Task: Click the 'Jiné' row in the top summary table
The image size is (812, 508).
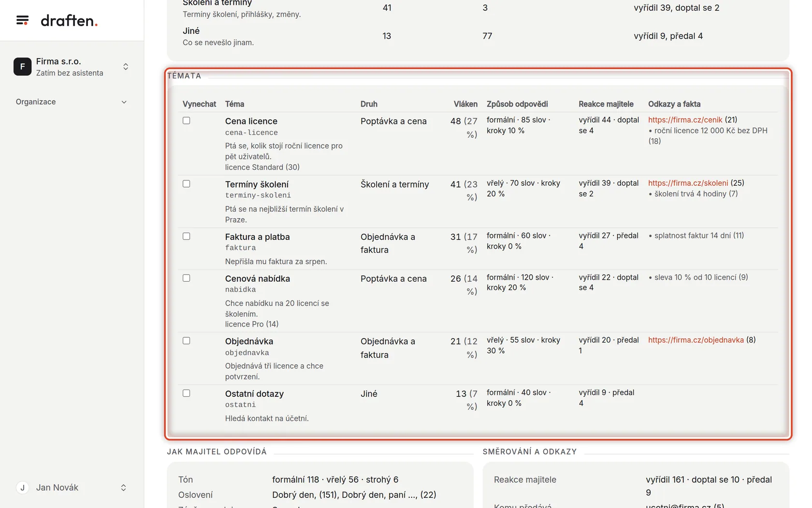Action: click(x=478, y=36)
